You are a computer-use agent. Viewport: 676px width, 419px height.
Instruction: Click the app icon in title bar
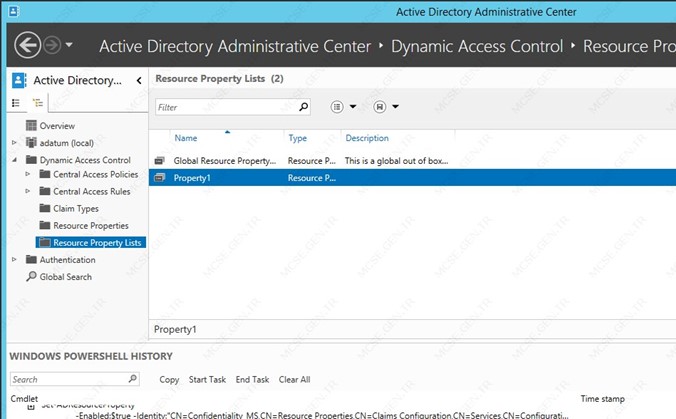(x=13, y=11)
